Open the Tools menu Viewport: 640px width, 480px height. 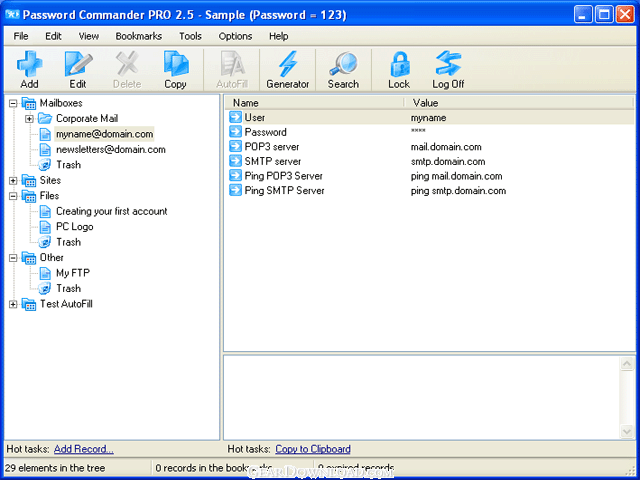point(190,36)
